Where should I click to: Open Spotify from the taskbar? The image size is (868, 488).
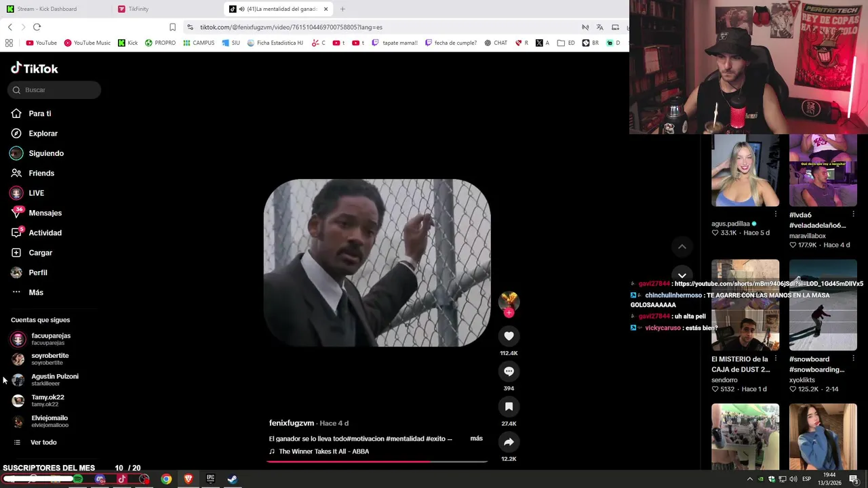[78, 479]
